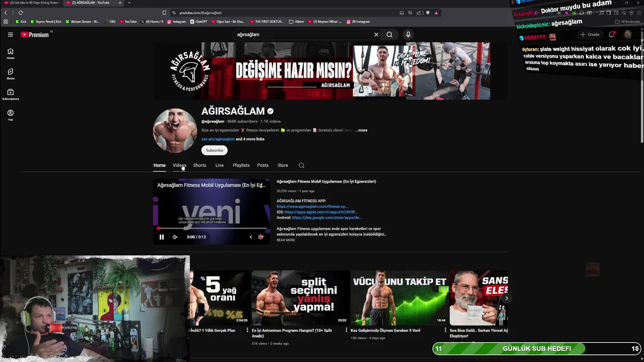Open the OBS bookmark
The height and width of the screenshot is (362, 644).
click(110, 22)
